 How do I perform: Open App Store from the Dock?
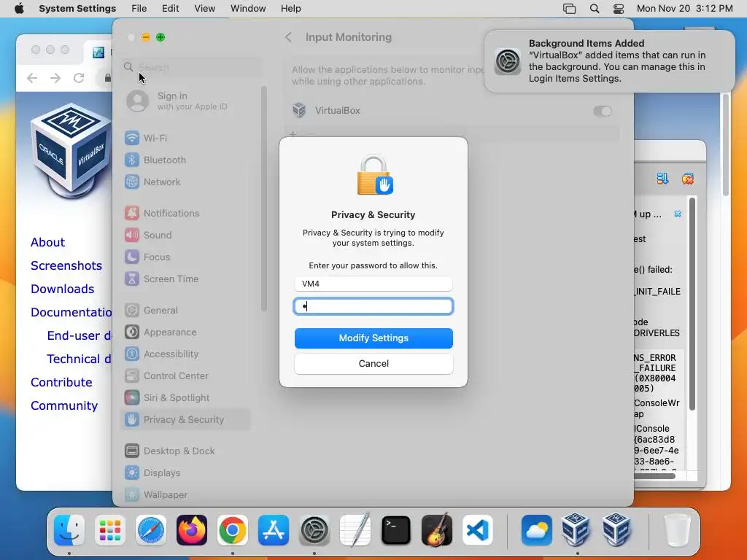click(x=274, y=530)
